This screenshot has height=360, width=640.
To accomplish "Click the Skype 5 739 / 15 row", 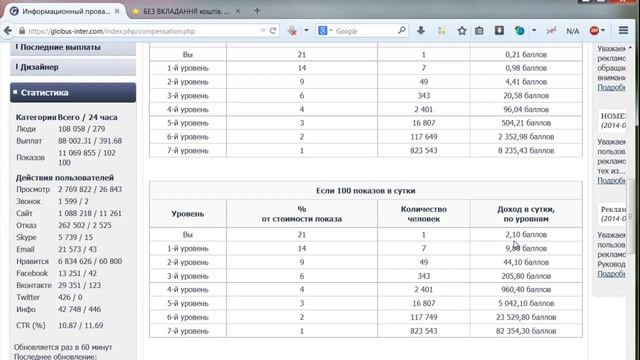I will [x=55, y=237].
